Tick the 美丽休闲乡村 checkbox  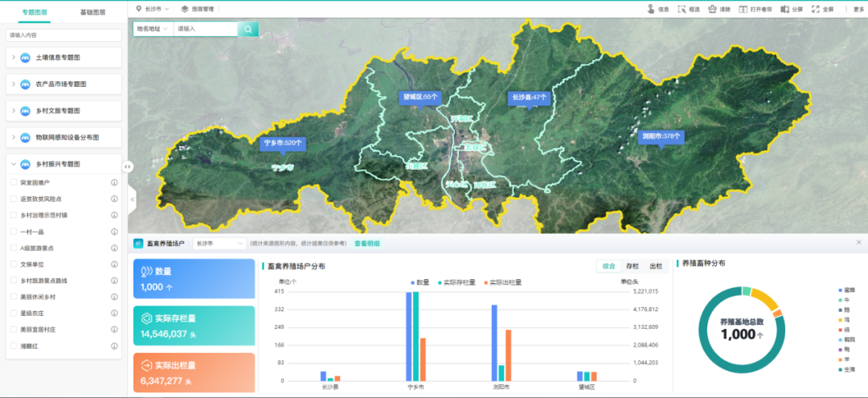coord(13,297)
